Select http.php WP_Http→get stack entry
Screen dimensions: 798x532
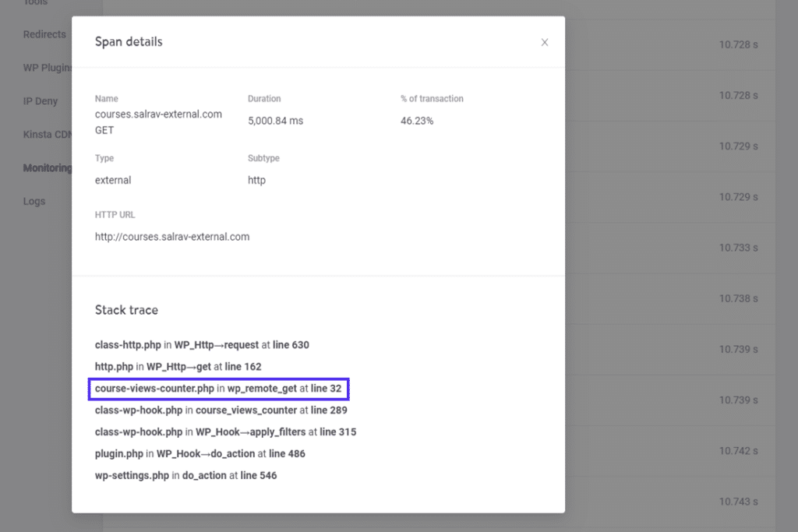pyautogui.click(x=178, y=366)
